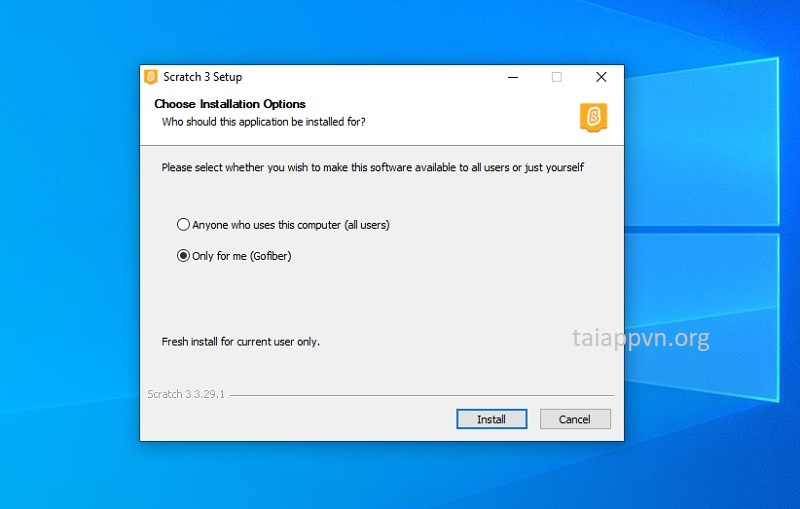
Task: Click the 'Scratch 3 3.29.1' version label
Action: [x=186, y=394]
